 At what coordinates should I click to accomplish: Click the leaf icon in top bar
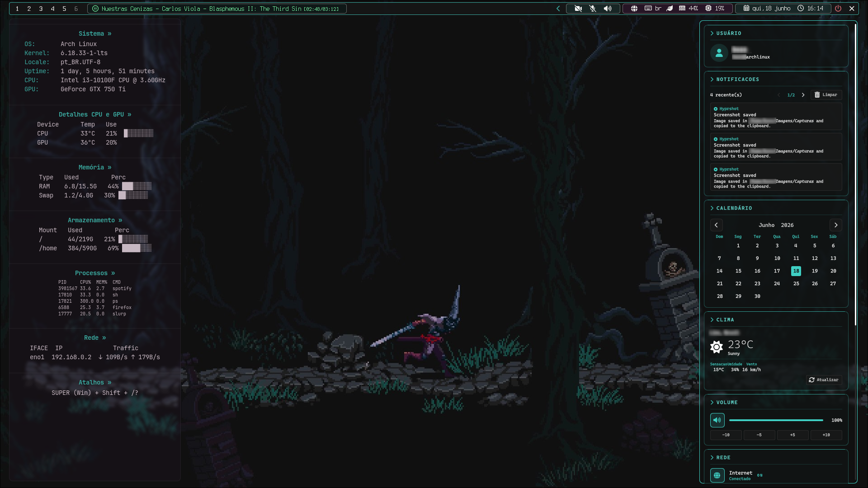click(670, 9)
